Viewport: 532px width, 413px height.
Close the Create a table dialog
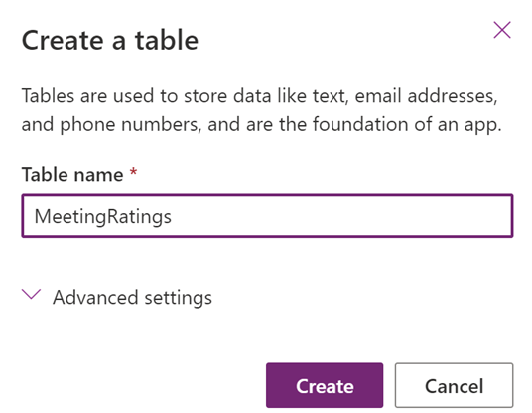click(x=502, y=30)
